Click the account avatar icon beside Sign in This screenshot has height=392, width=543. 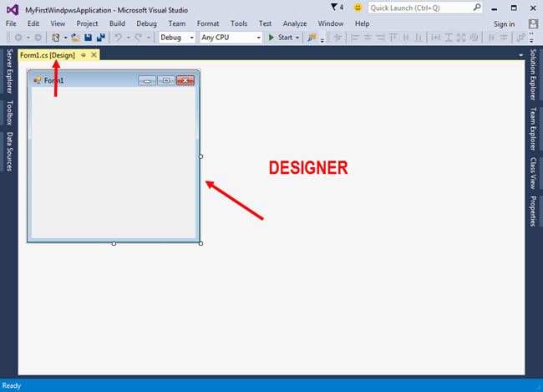click(x=533, y=23)
